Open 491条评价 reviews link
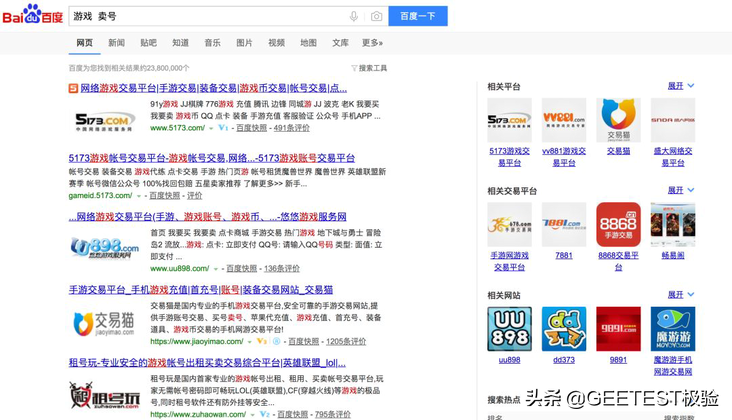732x420 pixels. (291, 128)
